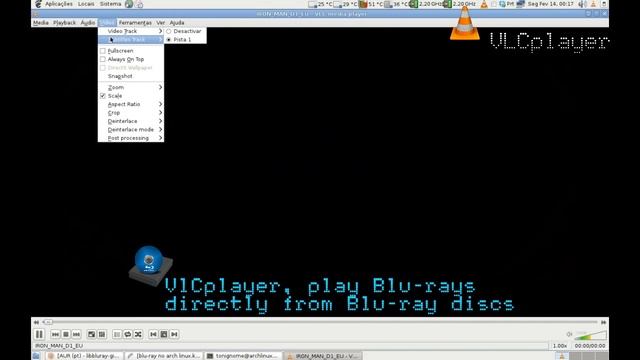The width and height of the screenshot is (640, 360).
Task: Open the Video Track submenu
Action: (131, 31)
